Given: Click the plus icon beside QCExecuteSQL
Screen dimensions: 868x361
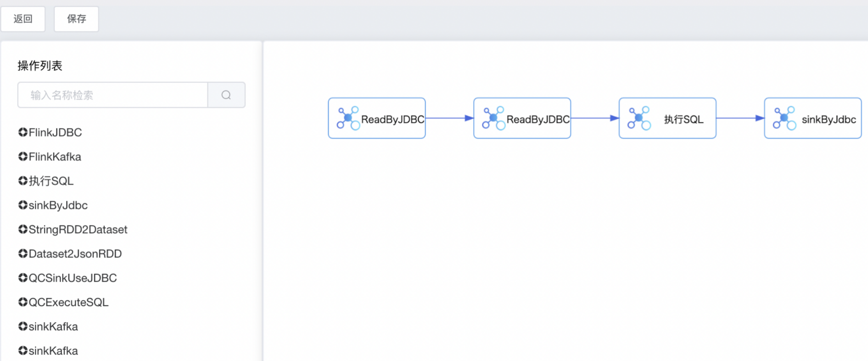Looking at the screenshot, I should coord(23,302).
